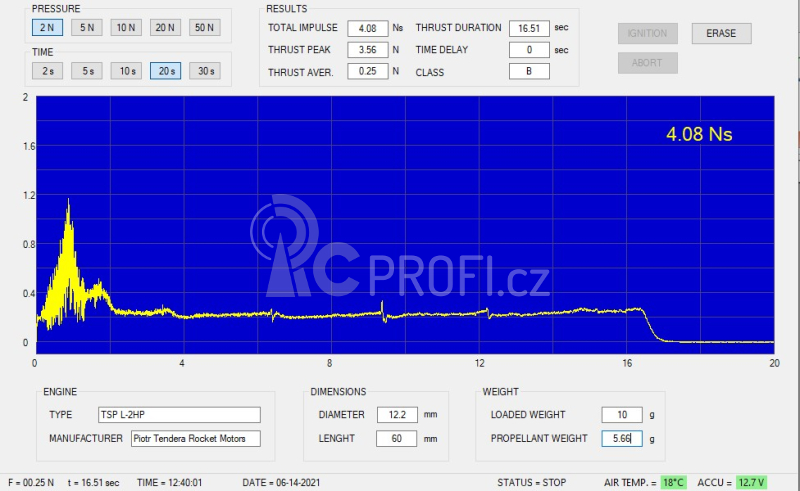This screenshot has height=491, width=800.
Task: Click the THRUST DURATION label
Action: click(458, 28)
